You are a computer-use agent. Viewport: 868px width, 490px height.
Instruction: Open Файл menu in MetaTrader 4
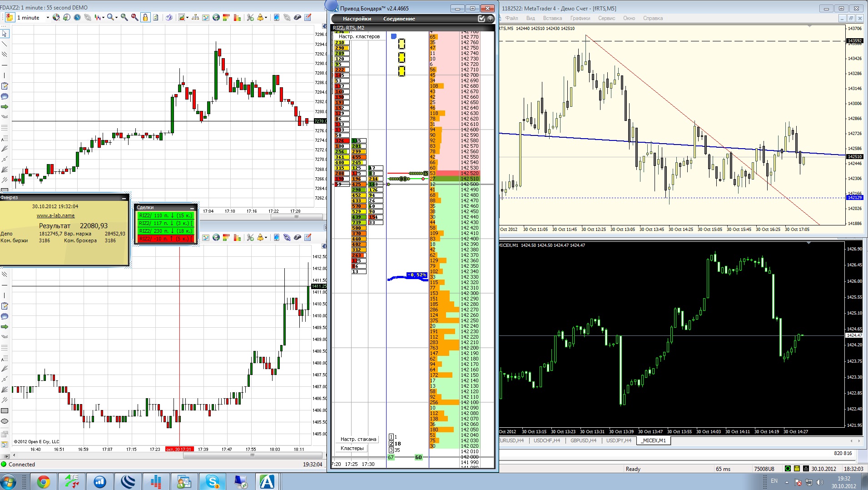click(x=511, y=18)
